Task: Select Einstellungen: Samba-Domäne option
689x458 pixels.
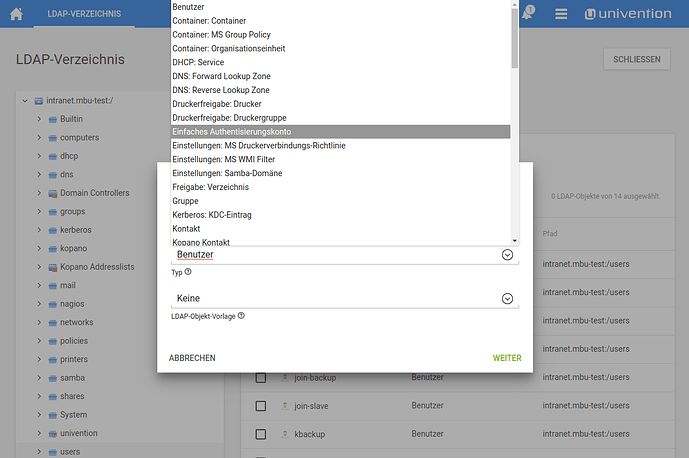Action: point(341,173)
